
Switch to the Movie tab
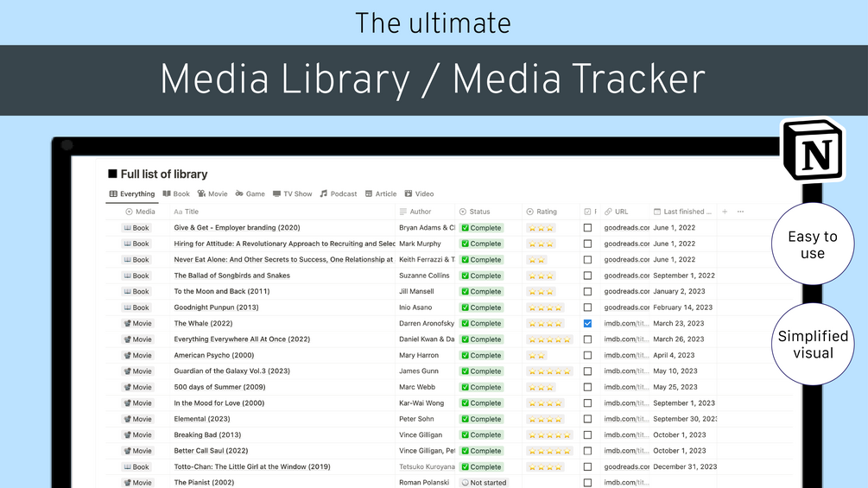[x=212, y=193]
